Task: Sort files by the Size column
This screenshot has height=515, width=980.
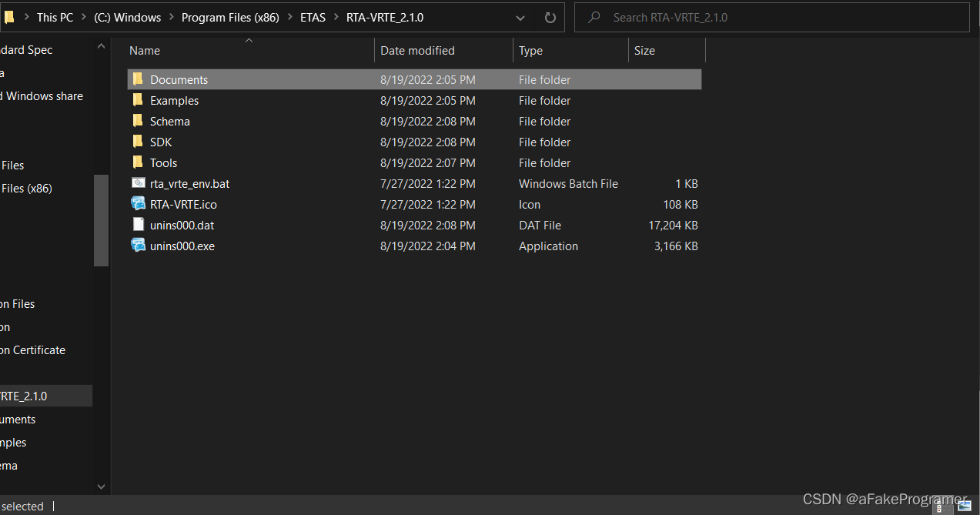Action: click(x=667, y=50)
